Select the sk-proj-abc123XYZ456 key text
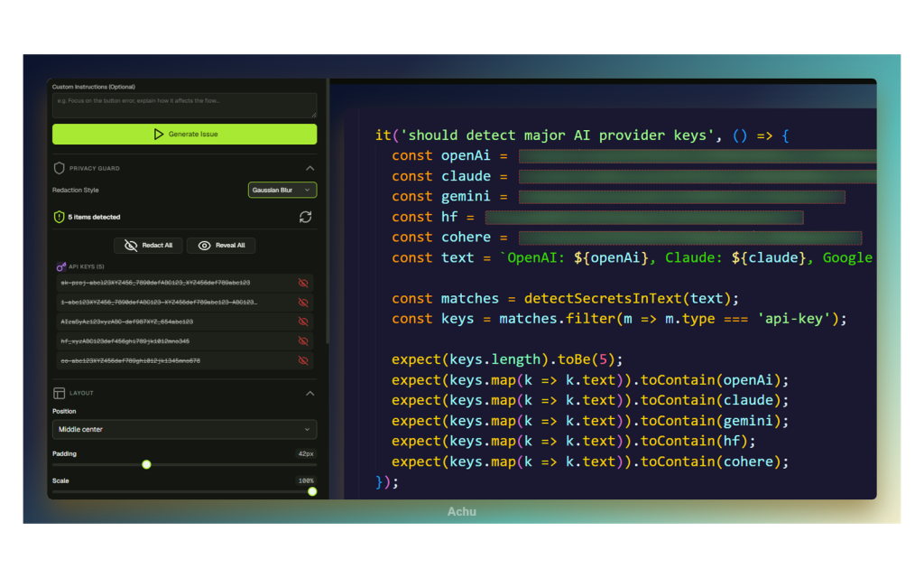Screen dimensions: 924x578 (155, 283)
